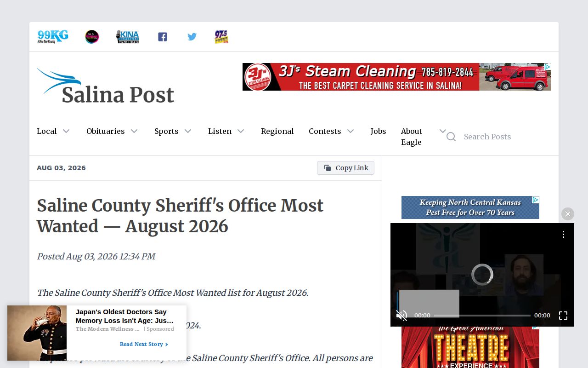Unmute the floating video
Image resolution: width=588 pixels, height=368 pixels.
pos(402,315)
